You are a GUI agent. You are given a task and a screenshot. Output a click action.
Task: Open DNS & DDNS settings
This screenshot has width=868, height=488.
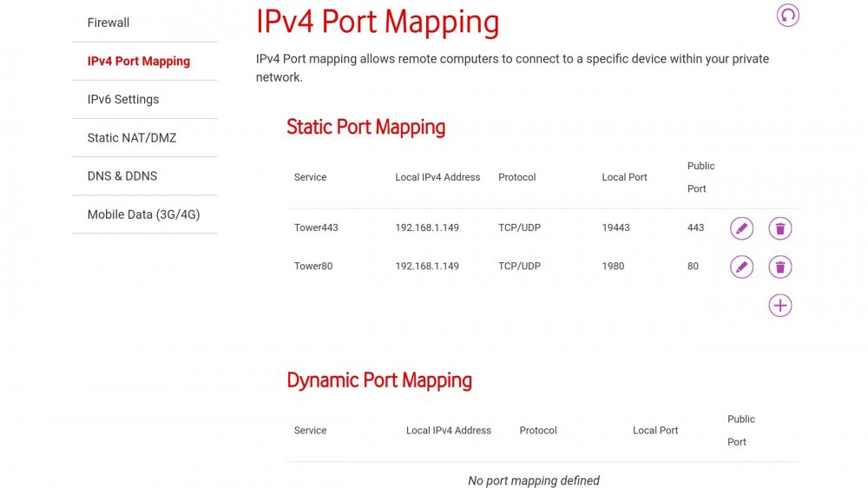click(x=144, y=175)
